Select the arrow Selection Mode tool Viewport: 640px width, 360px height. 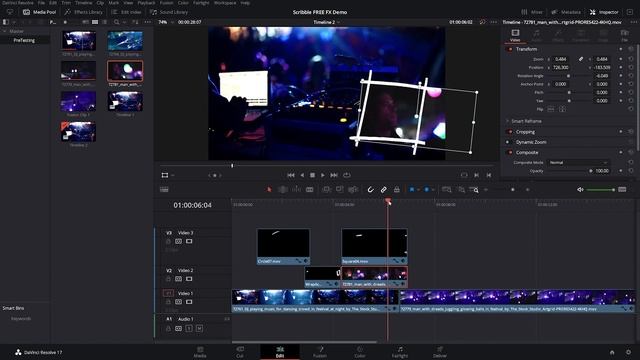269,189
